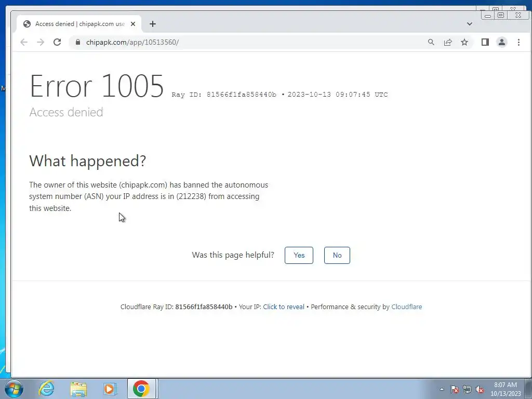Answer No to page helpful question
532x399 pixels.
click(x=337, y=255)
